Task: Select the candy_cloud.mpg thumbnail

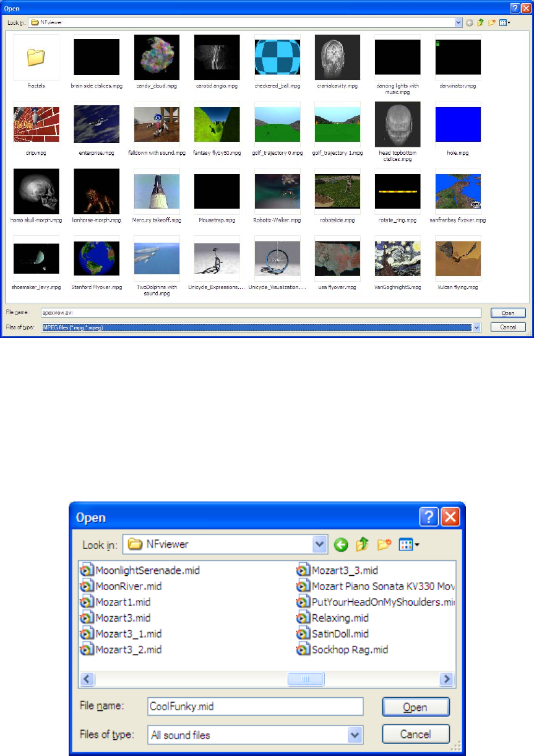Action: 157,58
